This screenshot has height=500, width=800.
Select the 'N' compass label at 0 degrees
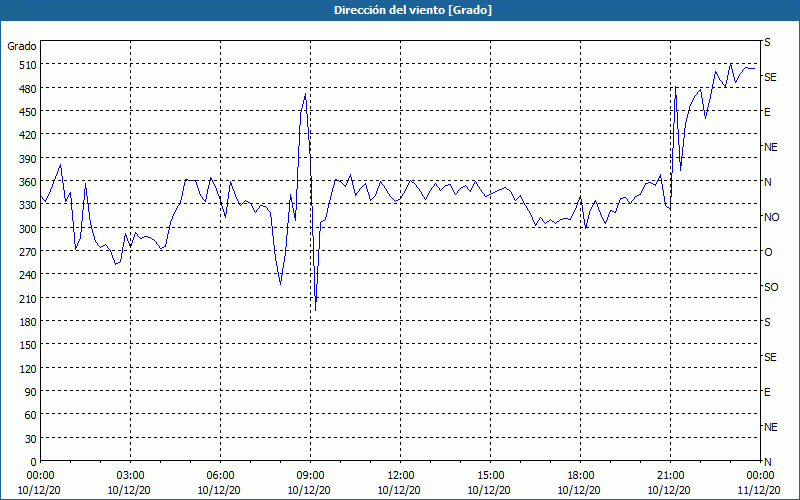click(x=768, y=462)
